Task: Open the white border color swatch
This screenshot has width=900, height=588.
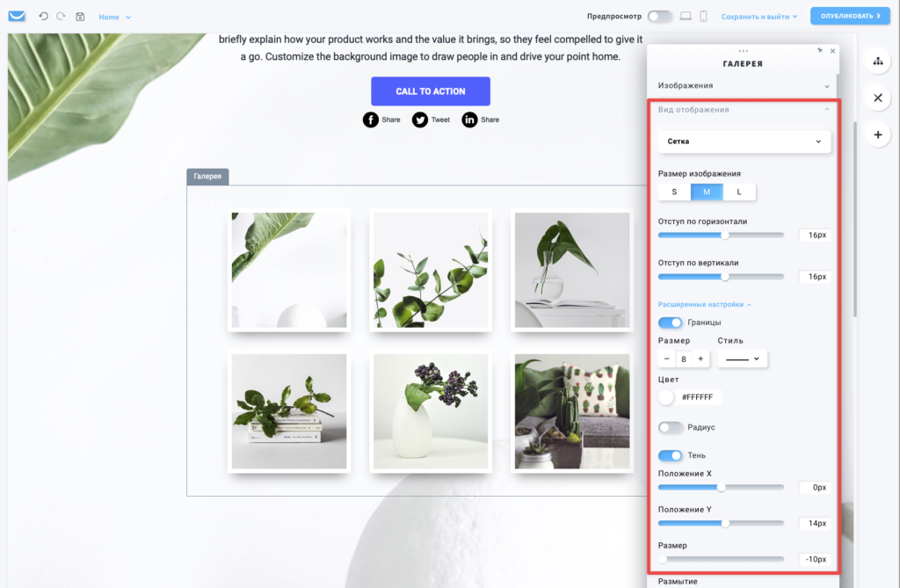Action: point(666,396)
